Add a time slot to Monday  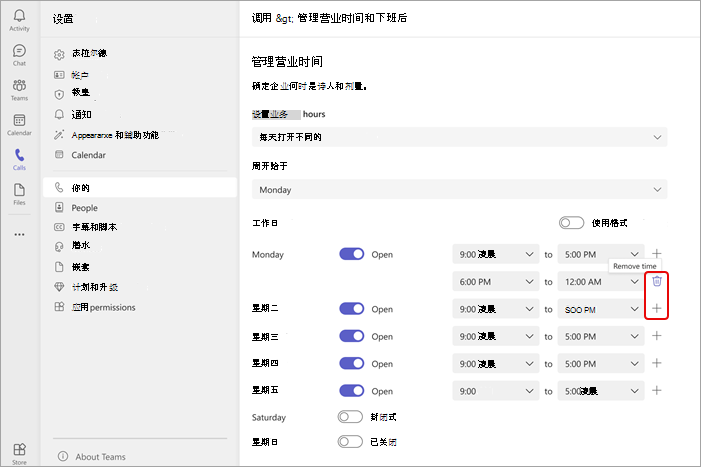coord(657,253)
